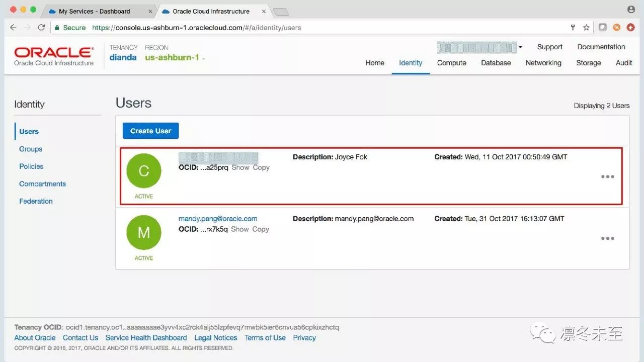This screenshot has height=362, width=644.
Task: Open the Service Health Dashboard link
Action: tap(146, 338)
